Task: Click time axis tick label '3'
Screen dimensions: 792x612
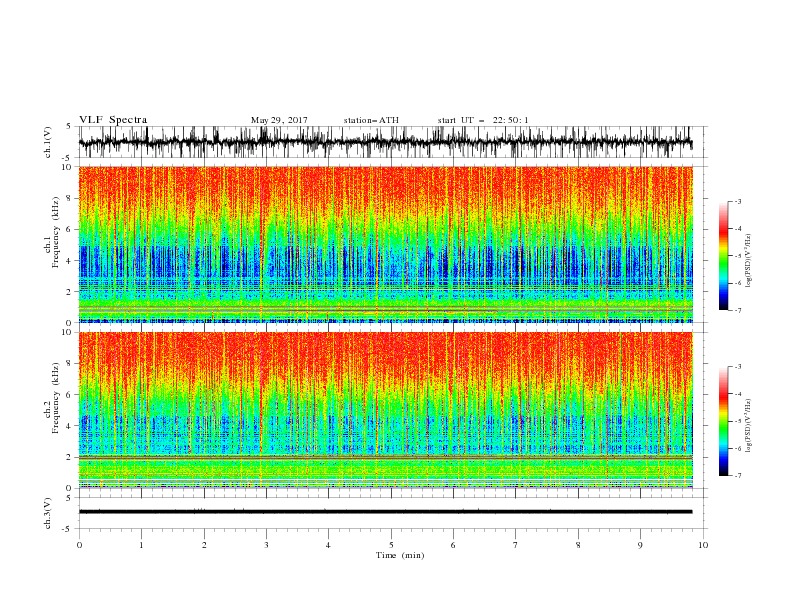Action: coord(266,545)
